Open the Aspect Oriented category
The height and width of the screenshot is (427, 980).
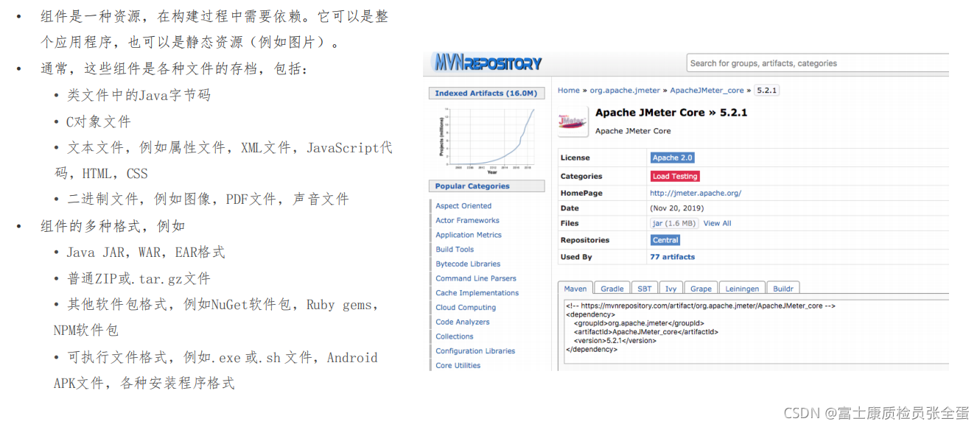[x=463, y=206]
